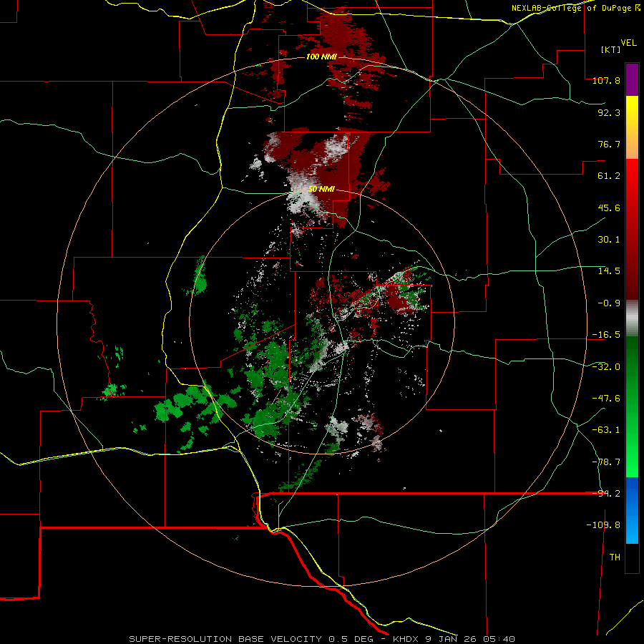Click the -16.5 velocity scale value

(x=606, y=335)
